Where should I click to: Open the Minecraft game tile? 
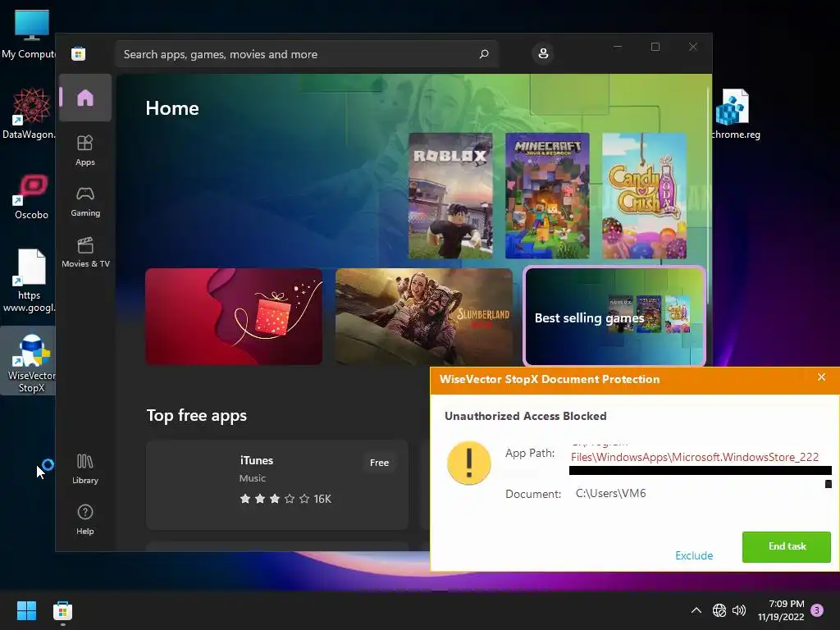(547, 196)
